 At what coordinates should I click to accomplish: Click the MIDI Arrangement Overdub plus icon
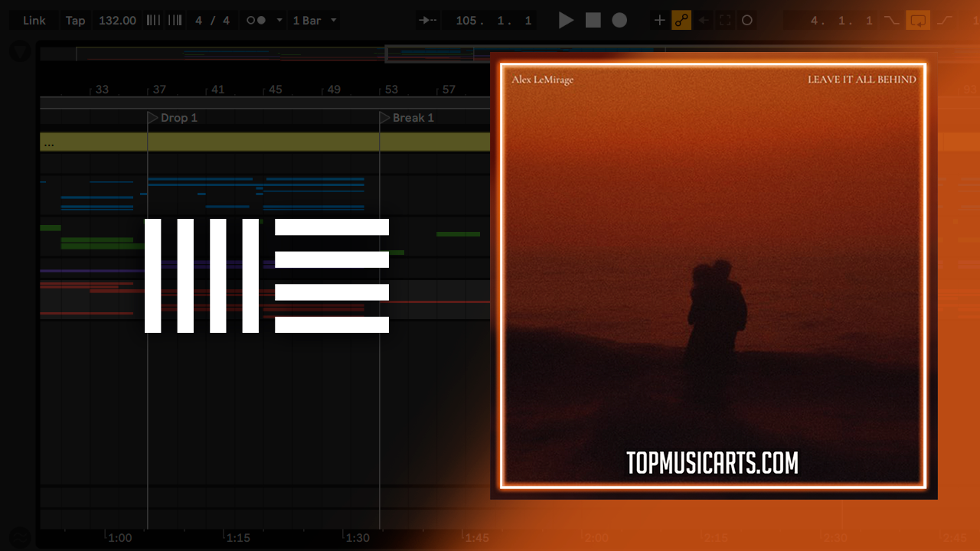tap(659, 21)
